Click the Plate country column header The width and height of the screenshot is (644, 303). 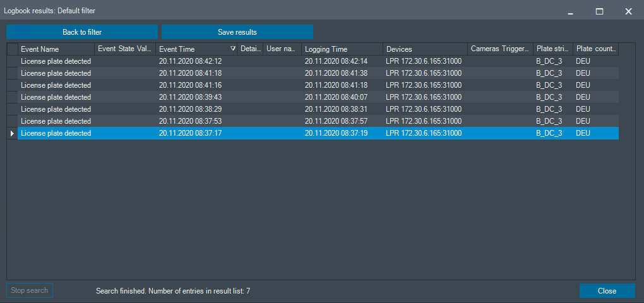click(x=595, y=49)
